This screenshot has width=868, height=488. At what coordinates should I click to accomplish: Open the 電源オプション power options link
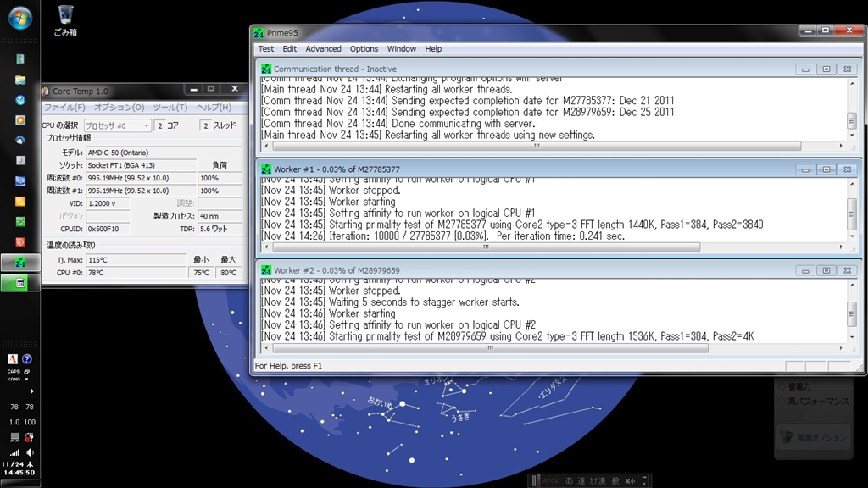pos(821,437)
